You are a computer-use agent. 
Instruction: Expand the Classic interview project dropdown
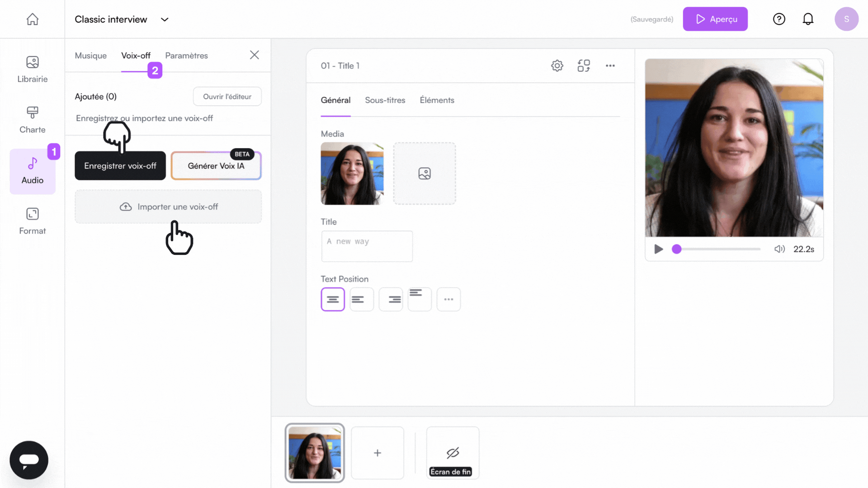[165, 19]
